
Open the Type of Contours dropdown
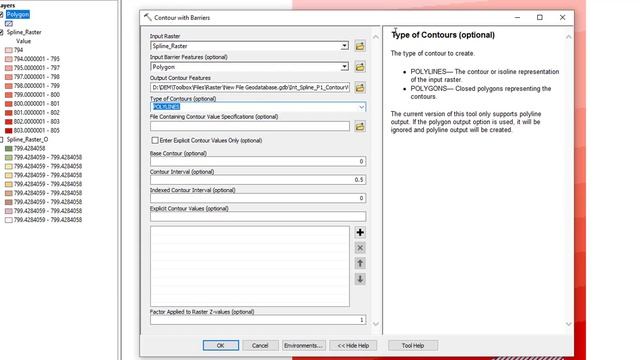point(361,107)
